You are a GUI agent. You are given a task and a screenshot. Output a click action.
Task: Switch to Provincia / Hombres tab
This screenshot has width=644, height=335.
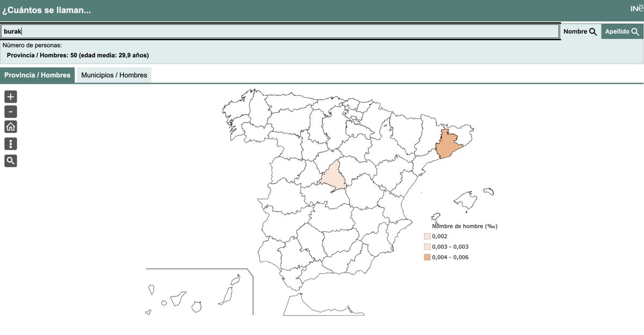point(38,75)
